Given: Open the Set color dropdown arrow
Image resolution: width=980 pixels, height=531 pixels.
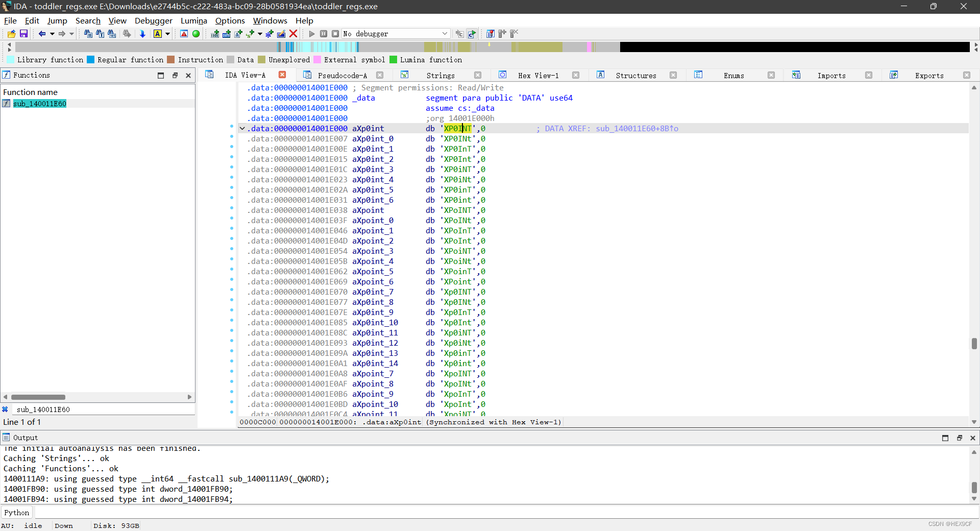Looking at the screenshot, I should click(x=167, y=34).
